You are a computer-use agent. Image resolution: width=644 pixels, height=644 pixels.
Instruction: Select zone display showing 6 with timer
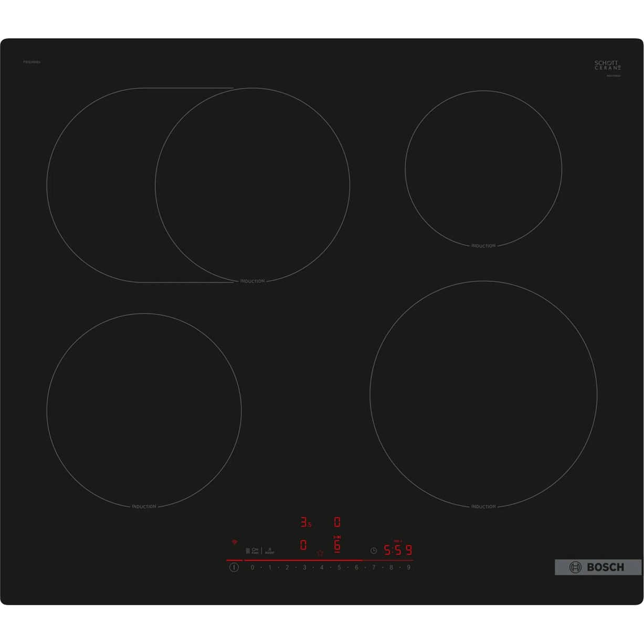337,545
